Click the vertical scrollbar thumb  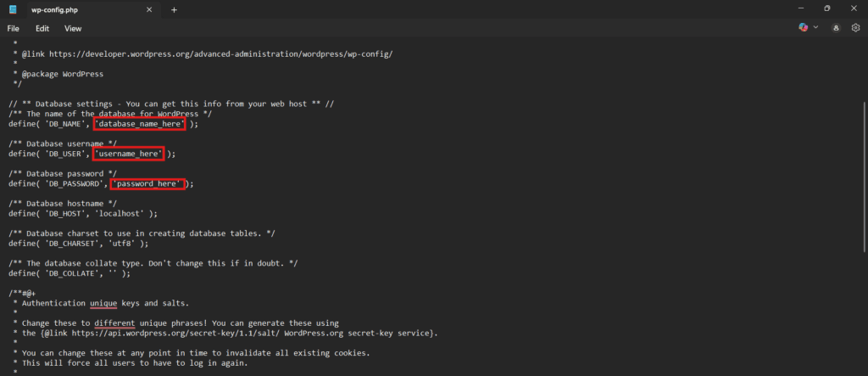tap(865, 177)
